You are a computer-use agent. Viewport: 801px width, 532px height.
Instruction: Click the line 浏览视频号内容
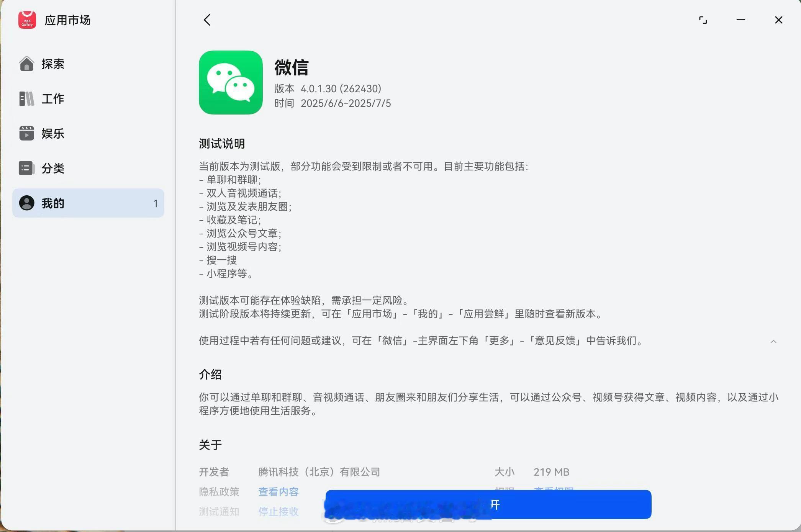(240, 247)
